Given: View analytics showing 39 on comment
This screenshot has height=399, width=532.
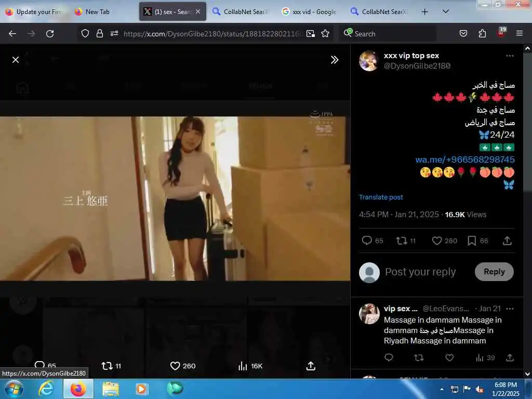Looking at the screenshot, I should 485,357.
